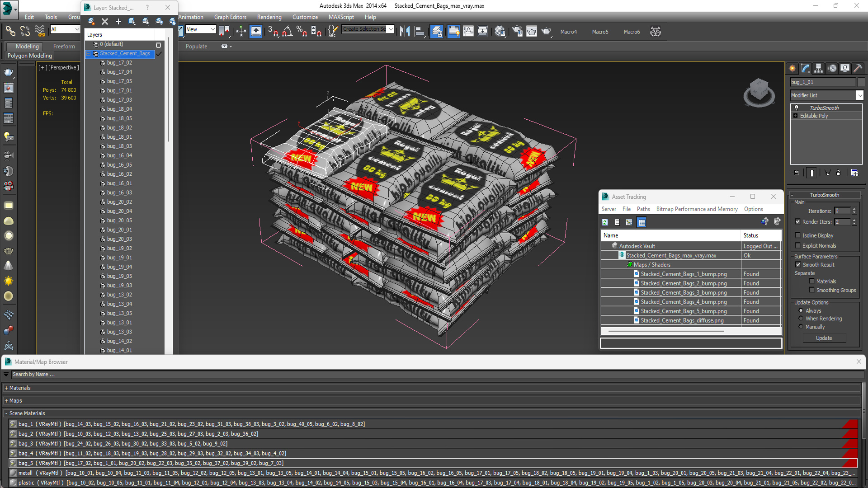Click the Iterations spinner up arrow
Screen dimensions: 868x488
[x=854, y=209]
